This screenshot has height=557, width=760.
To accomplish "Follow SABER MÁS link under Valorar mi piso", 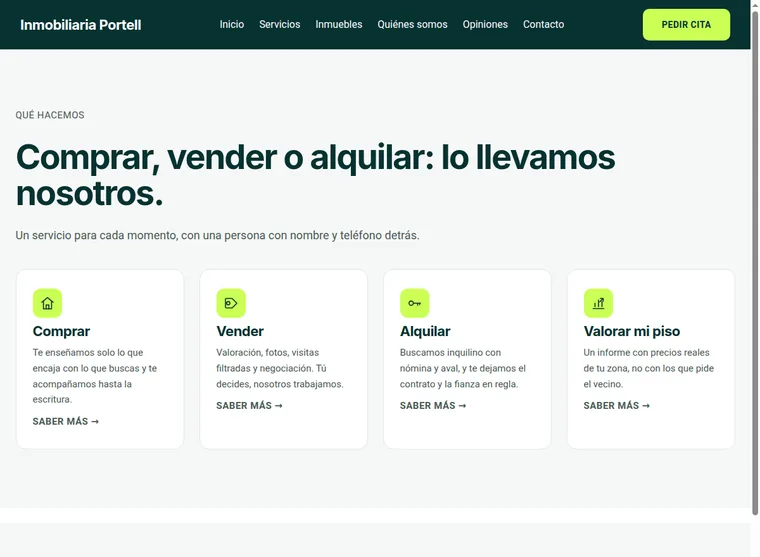I will point(617,405).
